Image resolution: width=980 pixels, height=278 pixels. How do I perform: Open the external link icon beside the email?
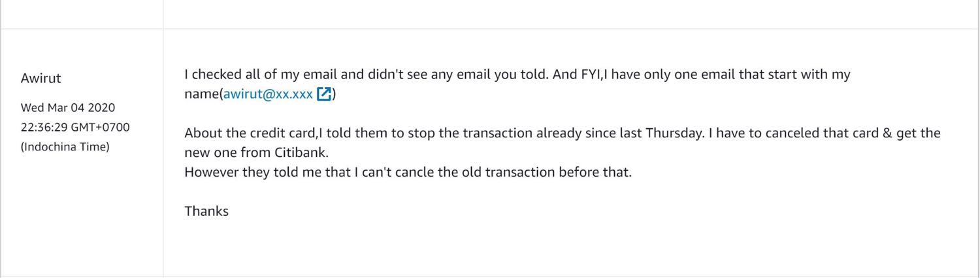tap(324, 94)
